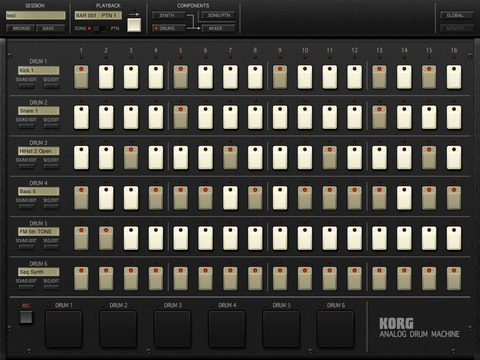Click the BROWSE session button
Viewport: 480px width, 360px height.
coord(20,28)
